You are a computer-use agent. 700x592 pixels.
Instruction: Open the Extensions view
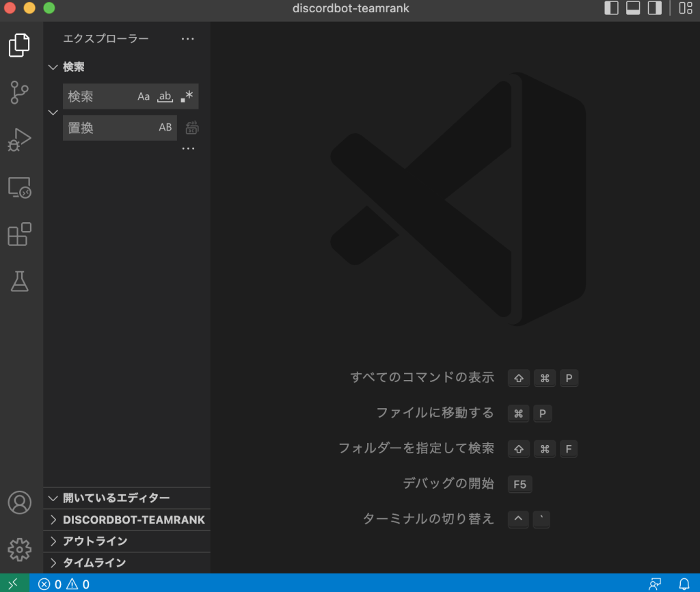(x=19, y=234)
